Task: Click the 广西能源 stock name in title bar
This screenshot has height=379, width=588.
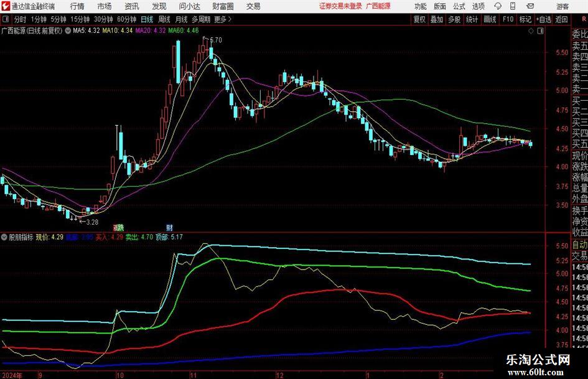Action: click(x=378, y=6)
